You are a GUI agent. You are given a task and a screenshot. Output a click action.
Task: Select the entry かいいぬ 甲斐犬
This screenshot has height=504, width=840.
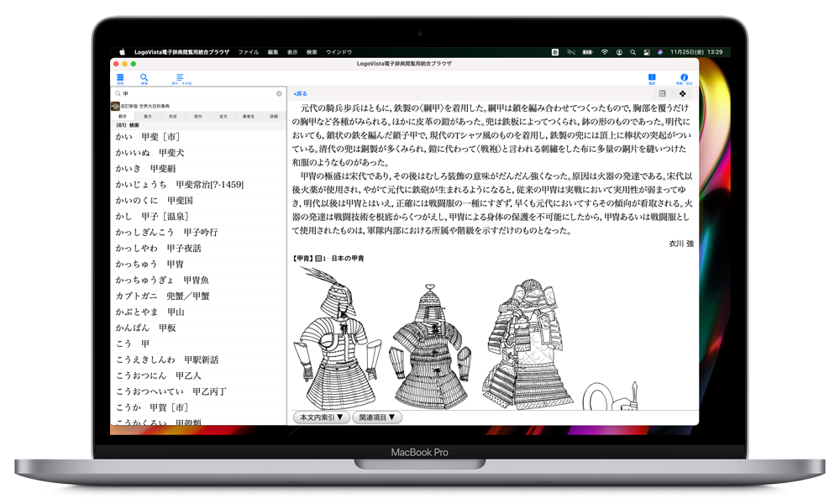click(x=198, y=153)
